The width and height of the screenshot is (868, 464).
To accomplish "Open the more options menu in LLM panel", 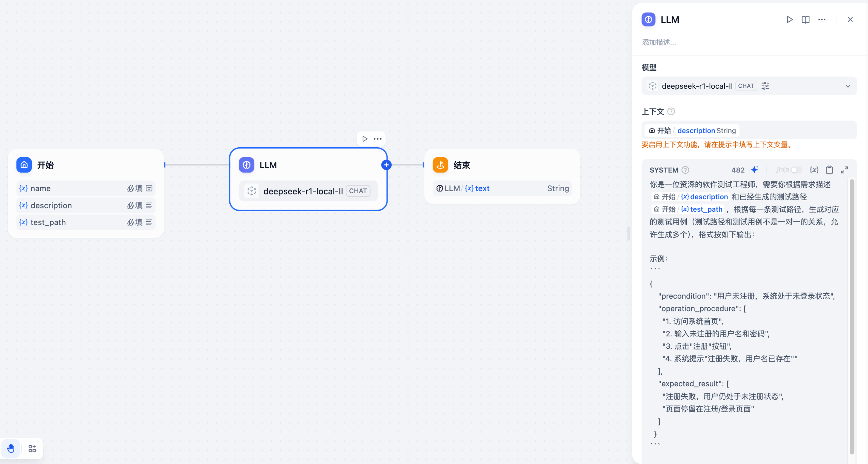I will 822,19.
